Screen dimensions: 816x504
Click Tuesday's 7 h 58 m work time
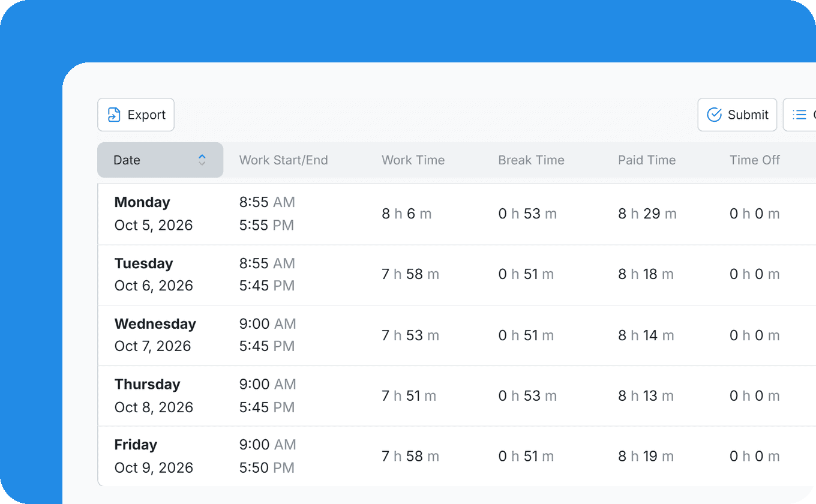[x=410, y=274]
